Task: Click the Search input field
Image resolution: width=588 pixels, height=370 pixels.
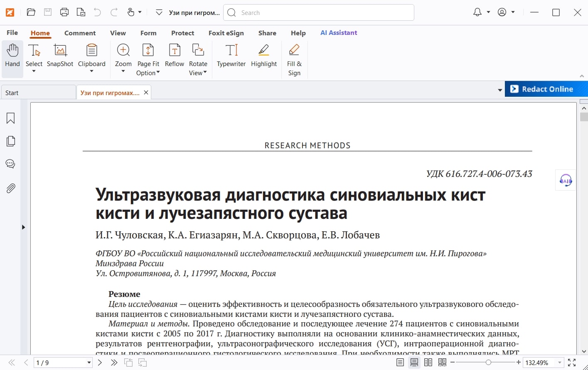Action: tap(319, 12)
